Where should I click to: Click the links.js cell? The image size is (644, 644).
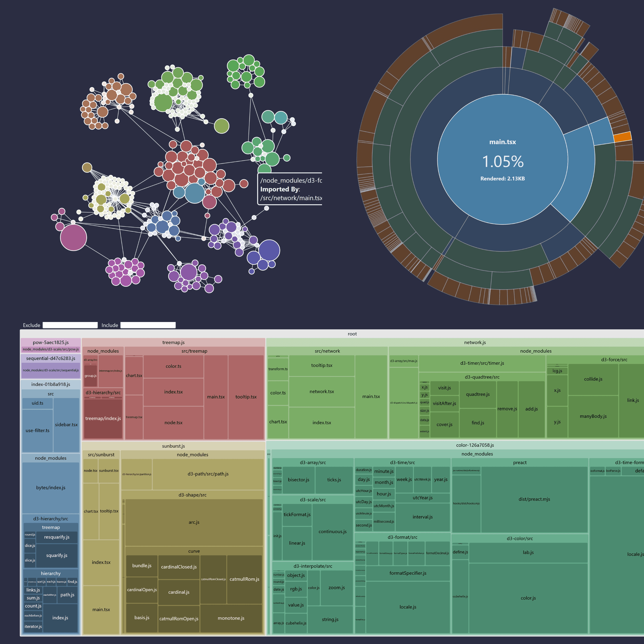tap(33, 590)
